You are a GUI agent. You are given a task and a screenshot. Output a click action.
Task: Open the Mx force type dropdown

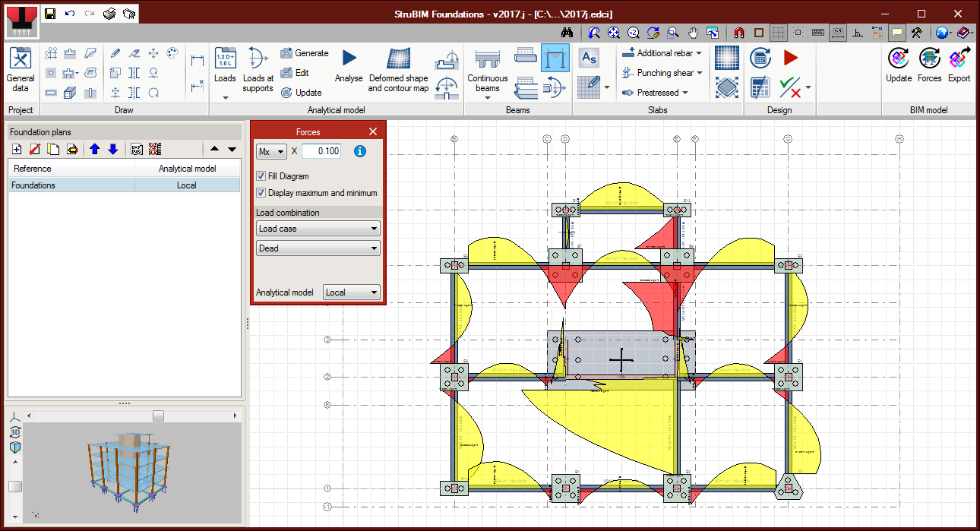point(271,151)
